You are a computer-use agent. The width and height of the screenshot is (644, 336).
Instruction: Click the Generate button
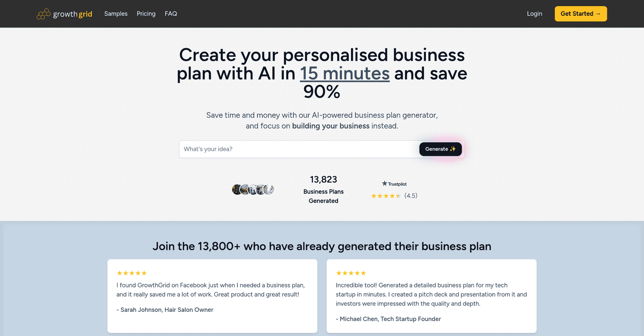[x=440, y=149]
